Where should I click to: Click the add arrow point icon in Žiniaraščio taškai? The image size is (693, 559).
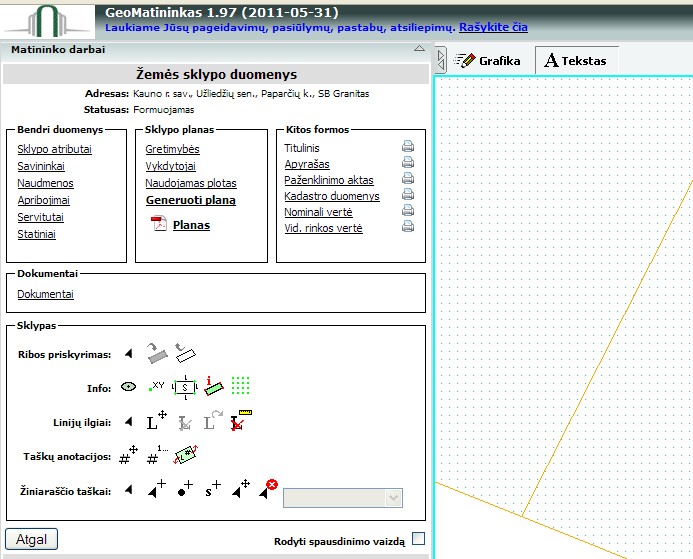pos(157,489)
